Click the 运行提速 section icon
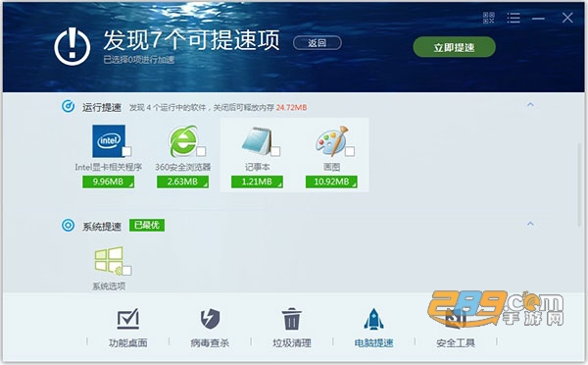 (x=68, y=107)
